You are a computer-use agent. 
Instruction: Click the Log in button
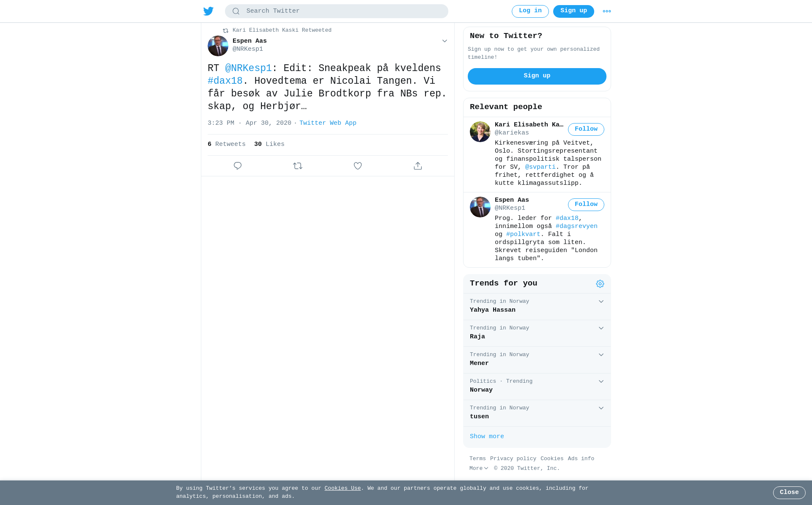[x=530, y=11]
